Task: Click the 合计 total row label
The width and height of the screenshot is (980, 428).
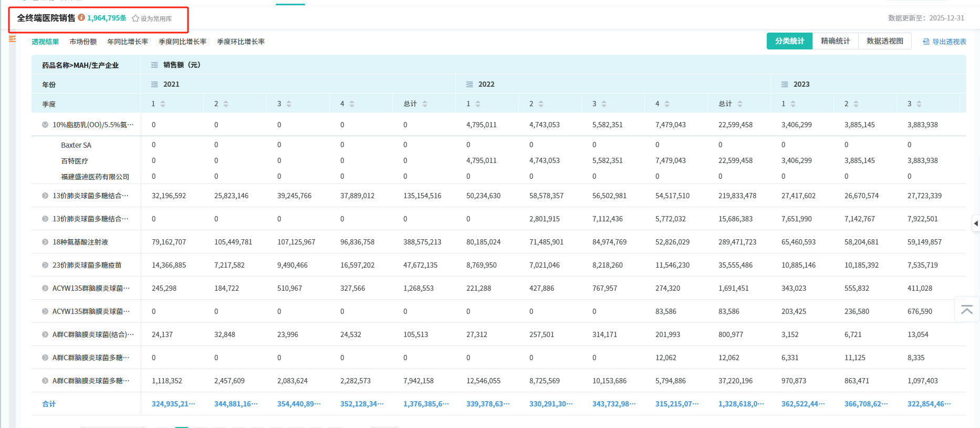Action: click(49, 404)
